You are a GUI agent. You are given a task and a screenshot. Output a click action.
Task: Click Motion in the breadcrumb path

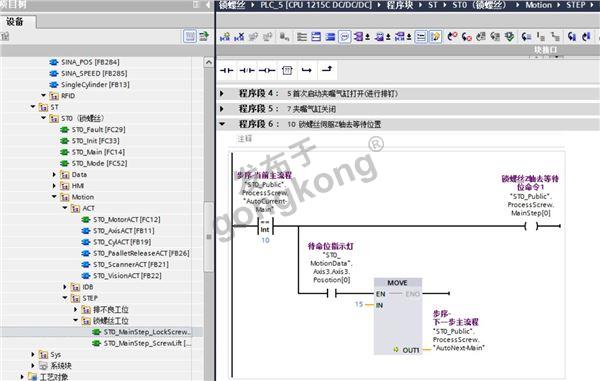(x=538, y=5)
